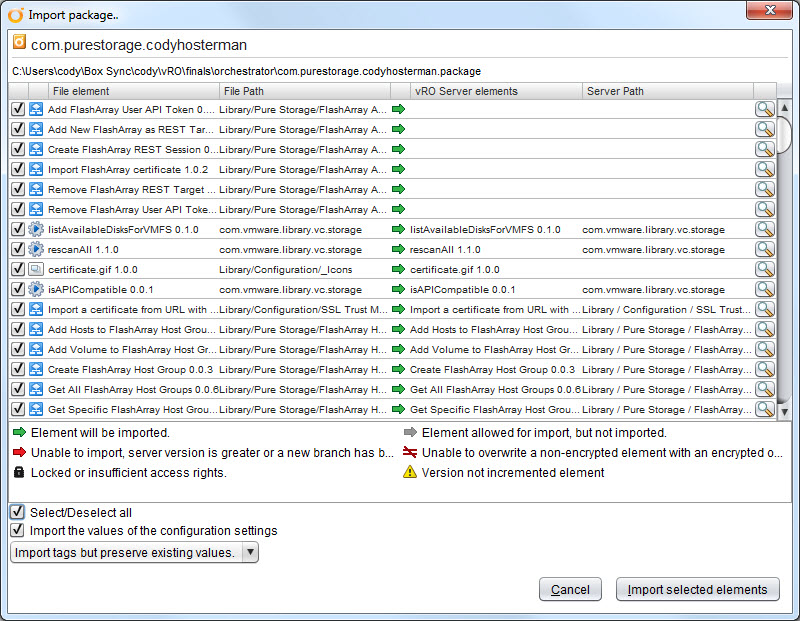Sort by Server Path column header
The image size is (800, 621).
(668, 91)
